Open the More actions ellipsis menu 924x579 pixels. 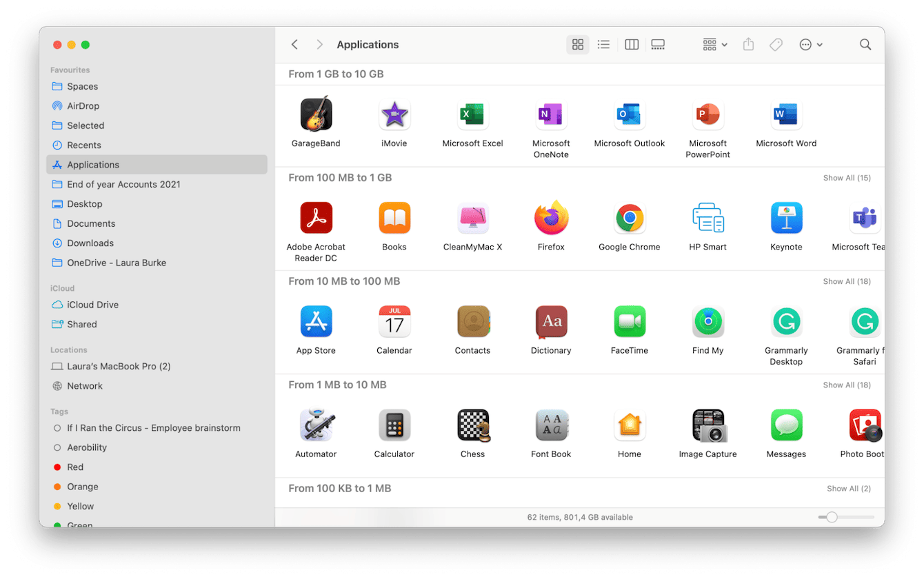pyautogui.click(x=811, y=45)
